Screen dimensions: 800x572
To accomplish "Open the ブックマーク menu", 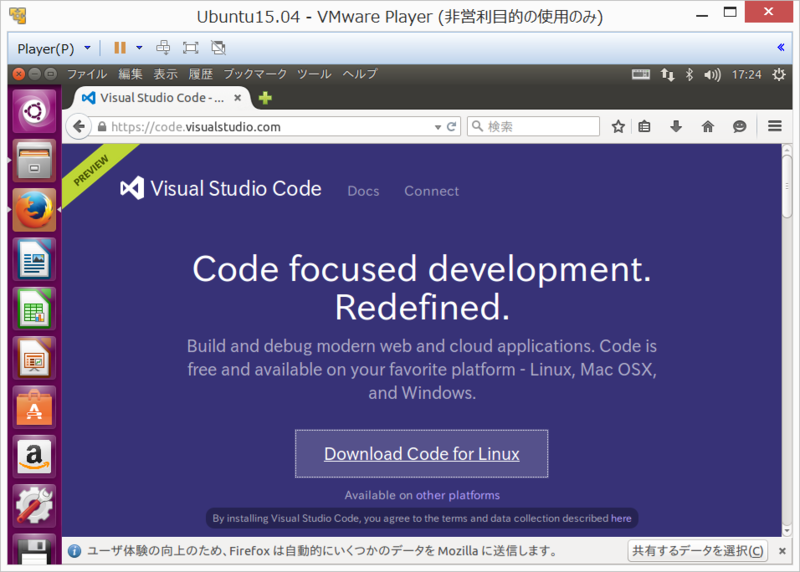I will [x=256, y=74].
